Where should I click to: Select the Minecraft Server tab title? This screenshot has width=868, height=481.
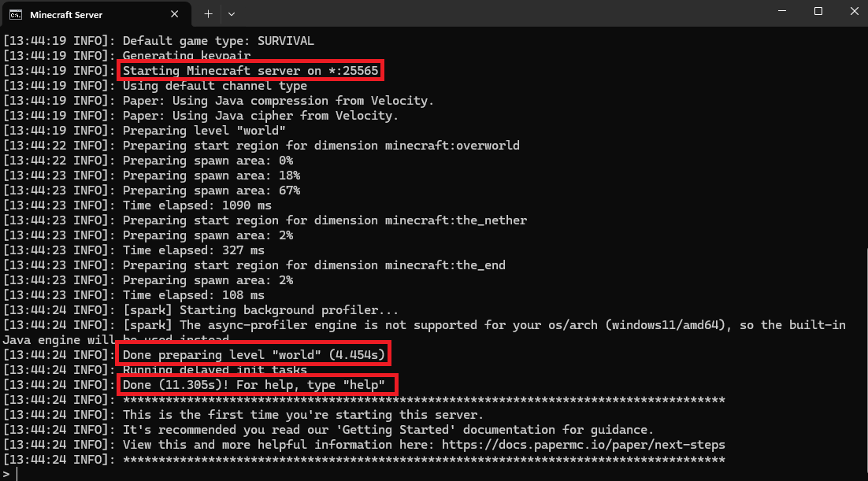pos(66,14)
